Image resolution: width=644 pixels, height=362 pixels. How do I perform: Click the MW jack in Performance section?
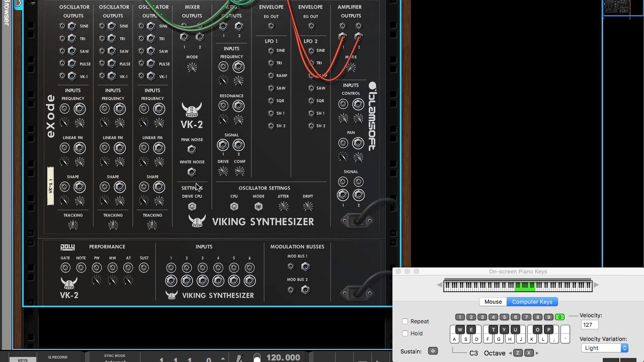(x=113, y=268)
